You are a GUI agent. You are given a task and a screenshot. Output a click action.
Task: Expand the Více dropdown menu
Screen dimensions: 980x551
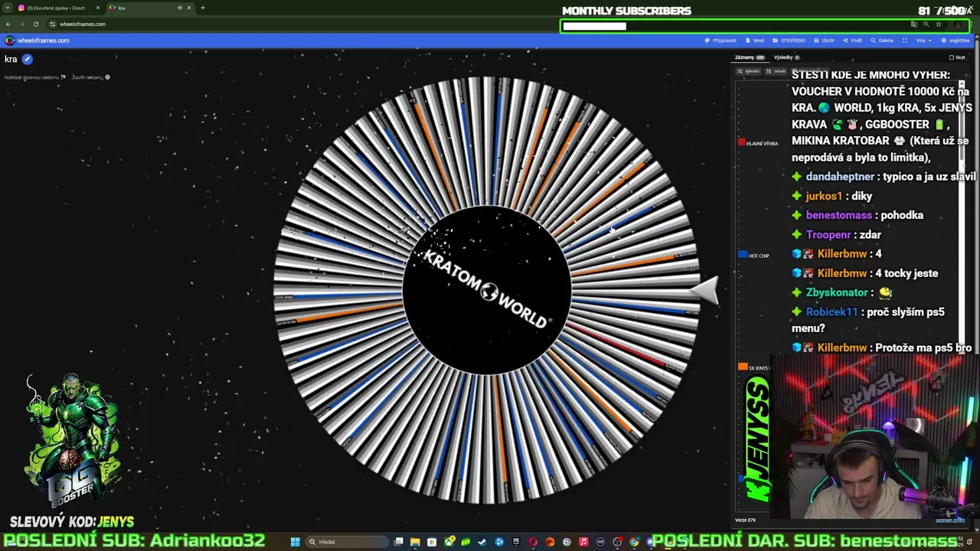tap(924, 41)
